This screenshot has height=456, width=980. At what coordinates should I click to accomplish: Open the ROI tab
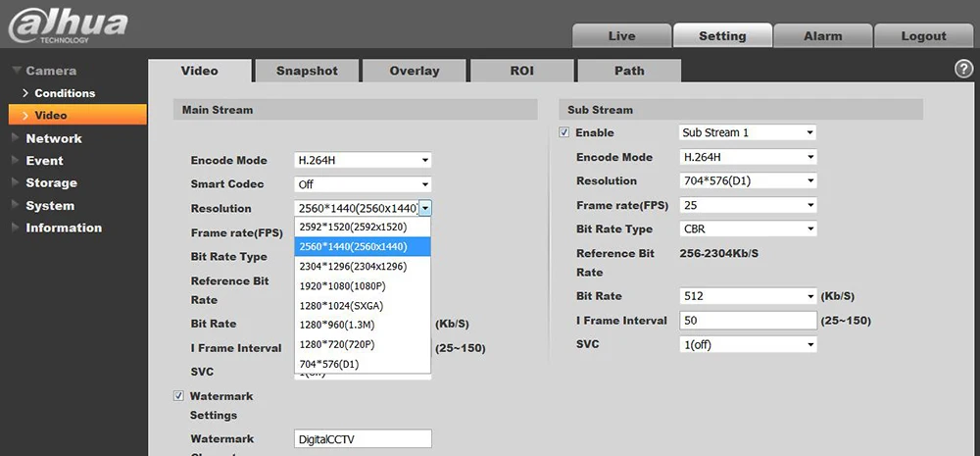pyautogui.click(x=522, y=72)
